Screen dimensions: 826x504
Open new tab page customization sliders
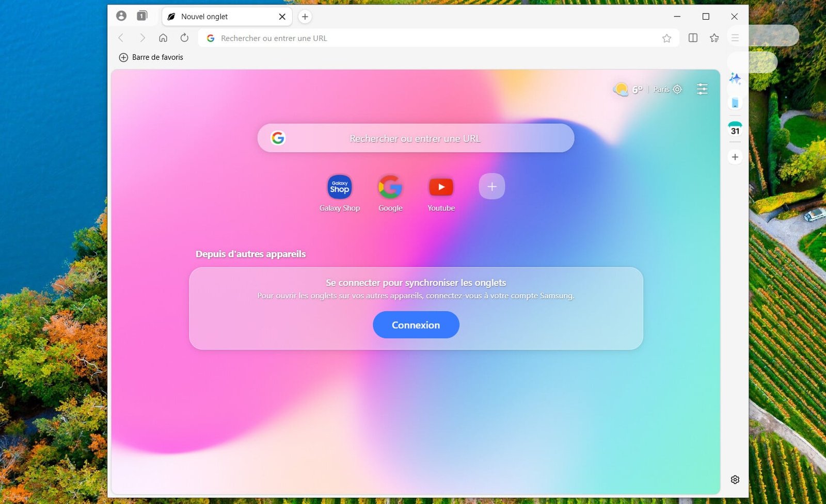point(702,89)
